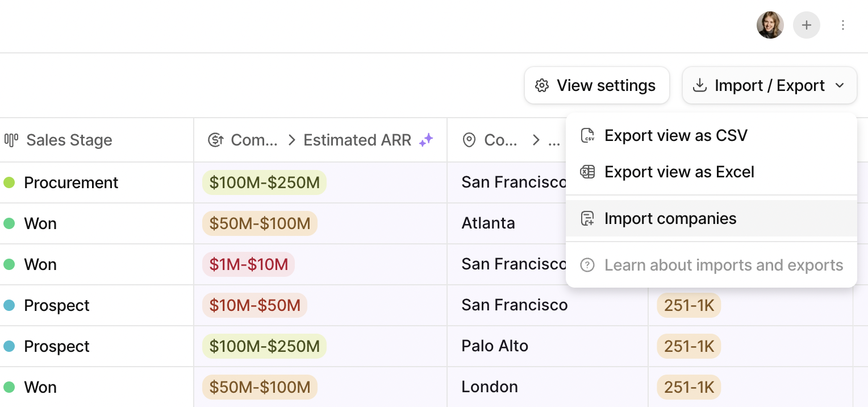Click the Won stage in the $1M-$10M row
Screen dimensions: 868x407
point(40,264)
